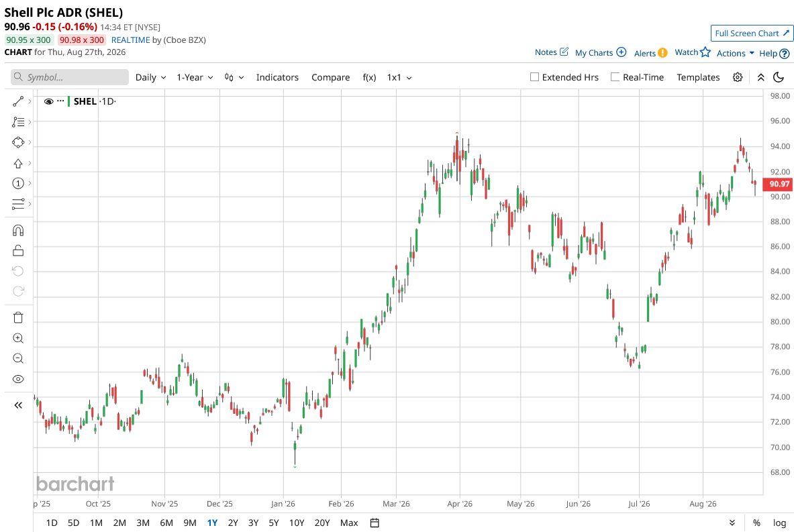Viewport: 794px width, 532px height.
Task: Toggle SHEL series visibility eye
Action: click(x=48, y=101)
